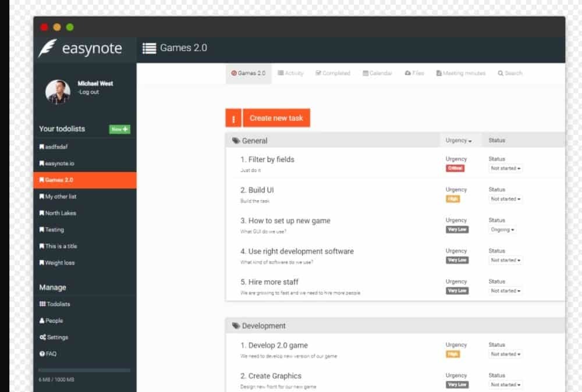This screenshot has height=392, width=582.
Task: Open the Meeting minutes tab
Action: pos(463,73)
